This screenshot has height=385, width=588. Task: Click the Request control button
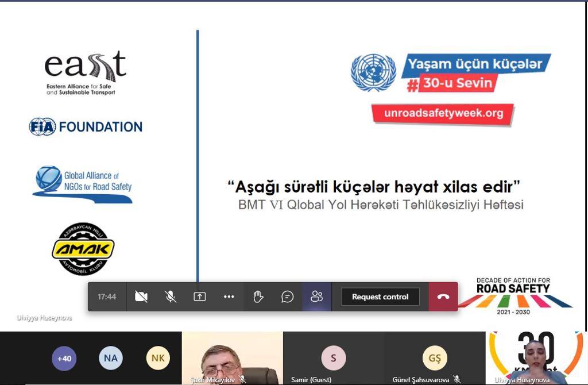coord(380,297)
